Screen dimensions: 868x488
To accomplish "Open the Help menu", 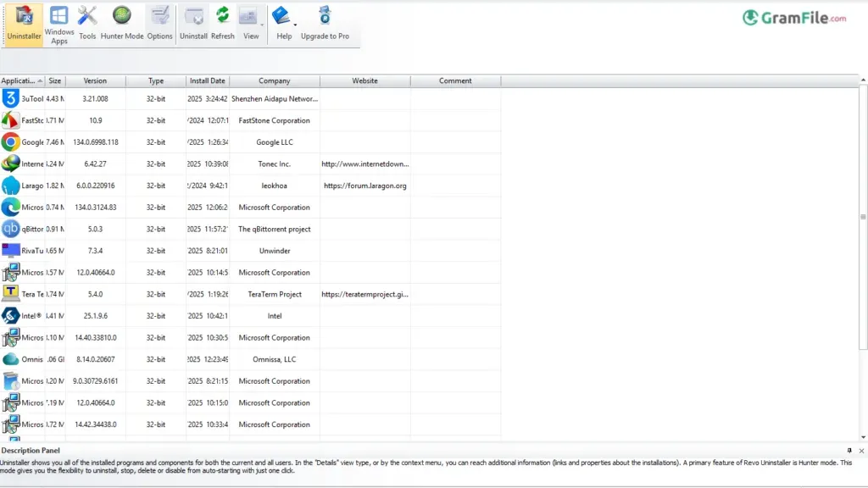I will tap(284, 25).
